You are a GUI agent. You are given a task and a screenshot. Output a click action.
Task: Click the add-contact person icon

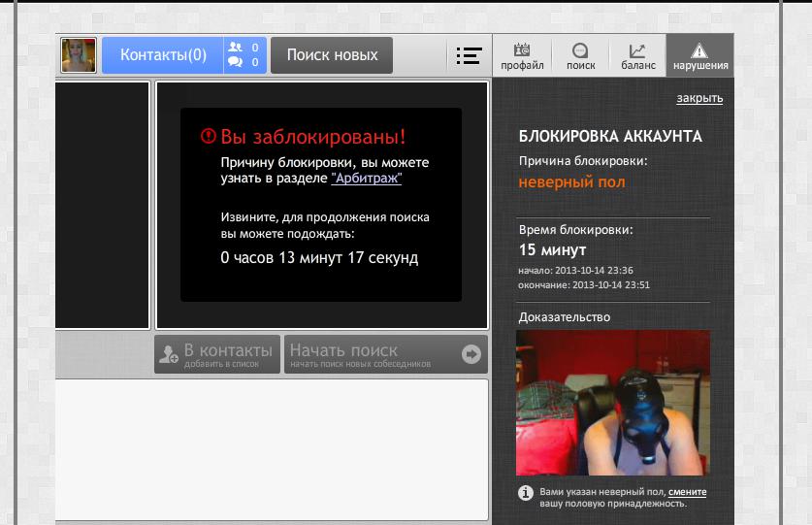pos(168,354)
